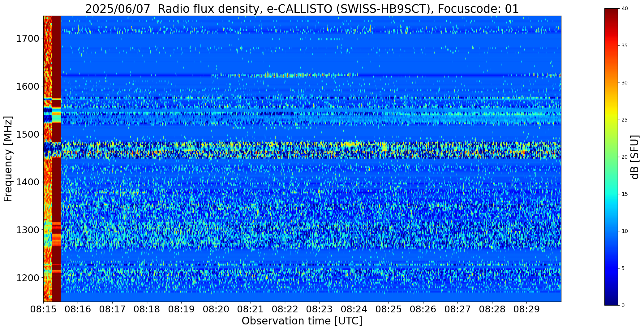Image resolution: width=644 pixels, height=330 pixels.
Task: Click the 1300 frequency tick label
Action: point(28,230)
